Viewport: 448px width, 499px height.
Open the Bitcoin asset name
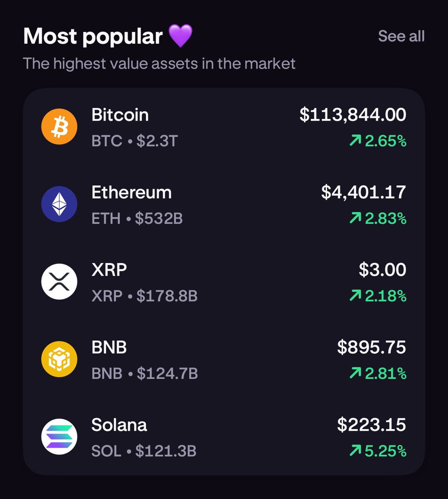pyautogui.click(x=120, y=115)
